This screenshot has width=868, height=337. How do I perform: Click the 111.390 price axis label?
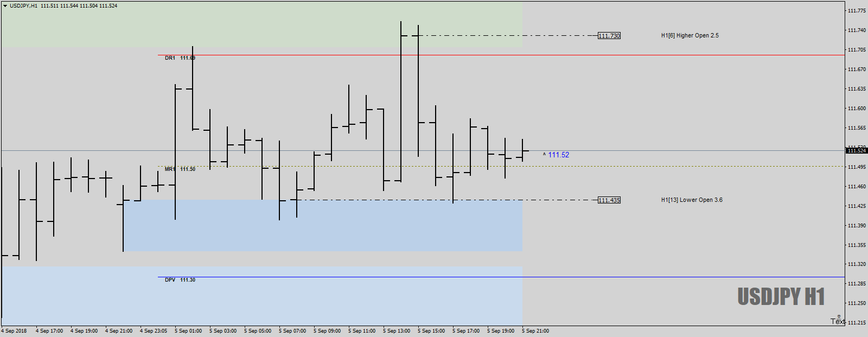pyautogui.click(x=857, y=226)
